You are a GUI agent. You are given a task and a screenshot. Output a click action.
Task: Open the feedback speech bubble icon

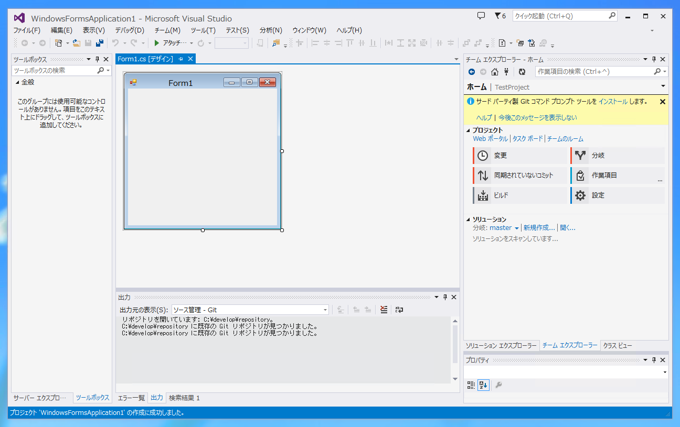point(481,16)
